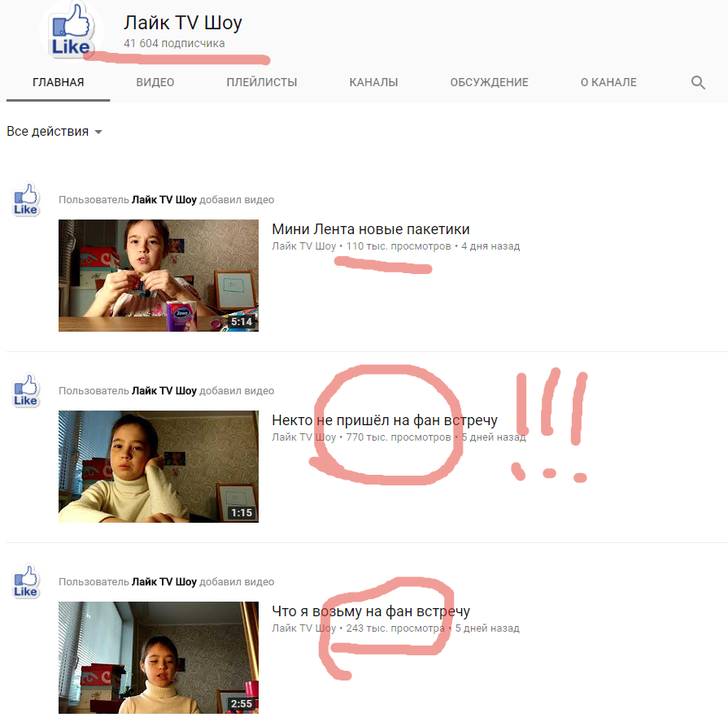Click 110 тыс. просмотров text
This screenshot has width=728, height=726.
tap(399, 246)
